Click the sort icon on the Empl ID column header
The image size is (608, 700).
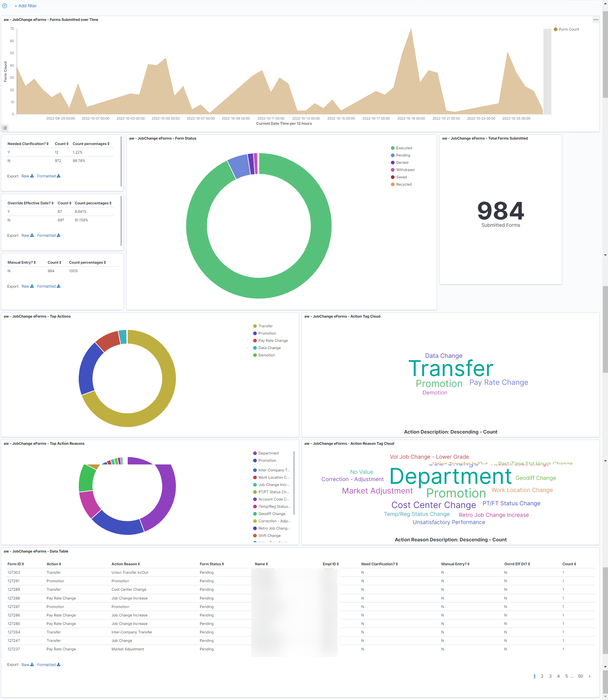tap(338, 563)
